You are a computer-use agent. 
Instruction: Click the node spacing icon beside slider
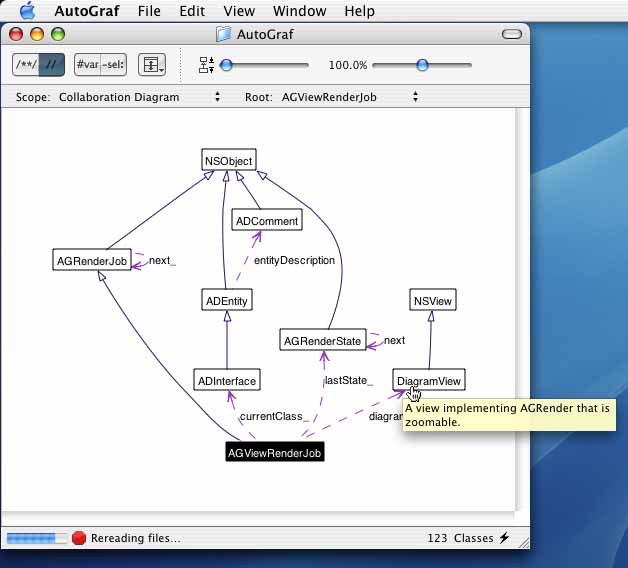207,65
